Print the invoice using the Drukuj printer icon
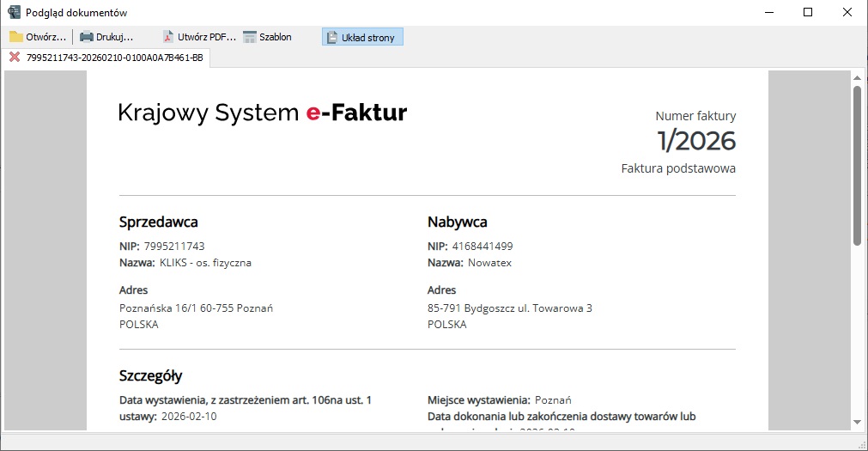 coord(87,37)
